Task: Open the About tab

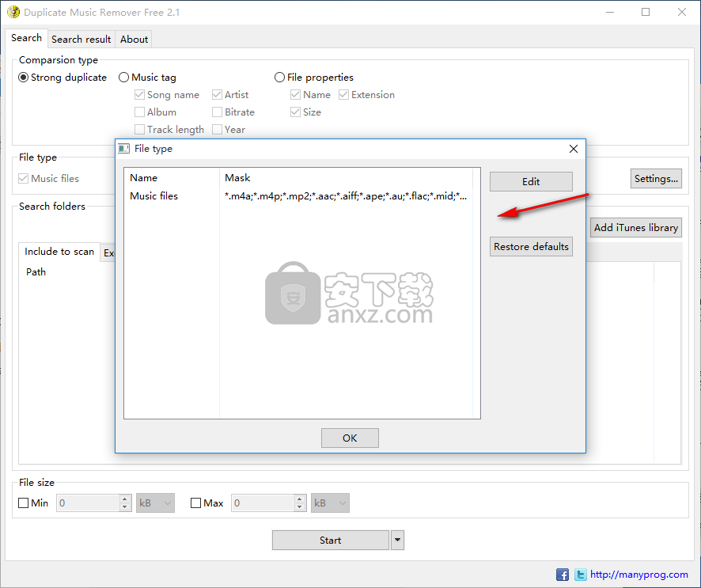Action: point(134,40)
